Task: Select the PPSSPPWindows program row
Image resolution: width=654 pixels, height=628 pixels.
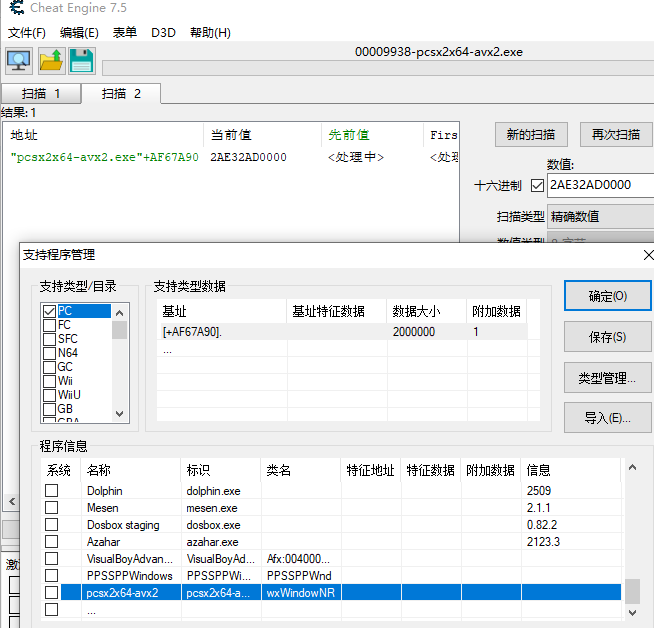Action: pyautogui.click(x=129, y=576)
